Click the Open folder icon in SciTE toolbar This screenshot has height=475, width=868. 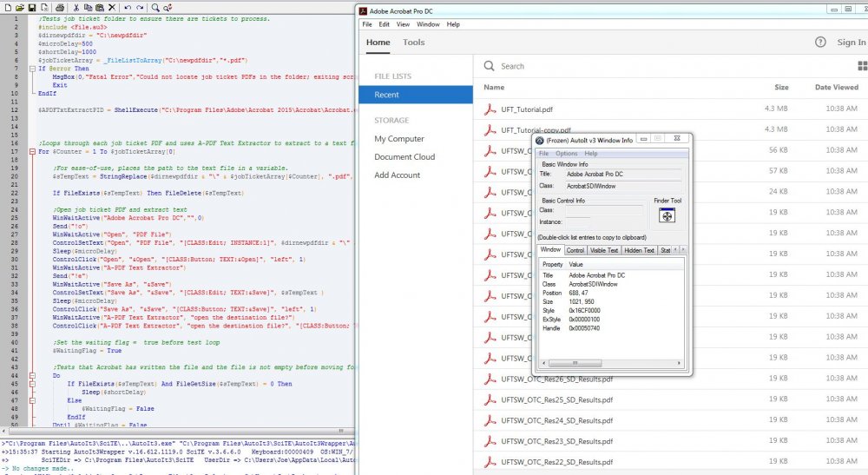[20, 7]
